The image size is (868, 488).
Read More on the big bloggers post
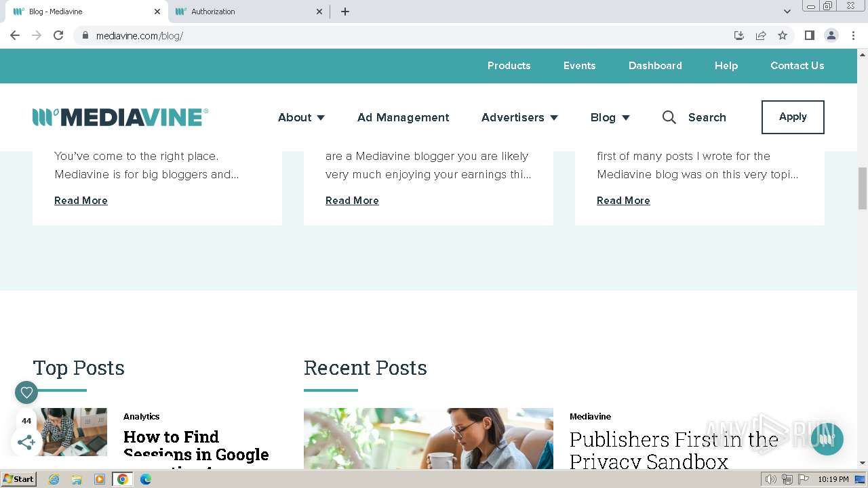pyautogui.click(x=81, y=201)
